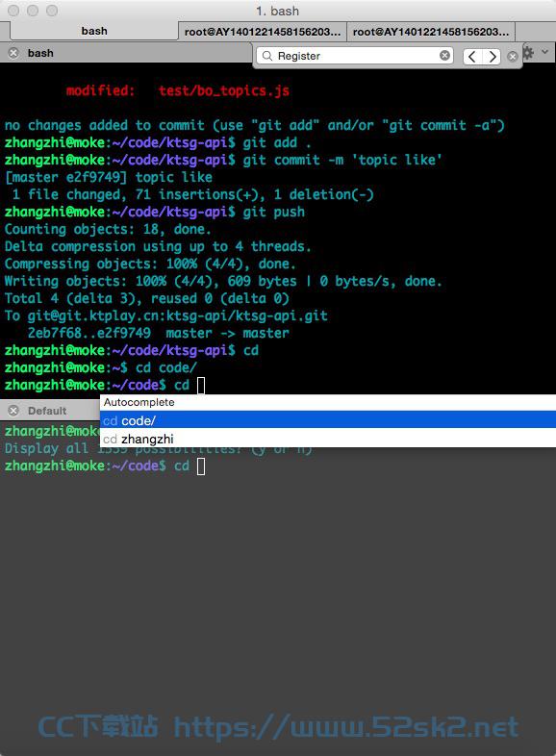Go to next search match
Viewport: 556px width, 756px height.
[x=492, y=57]
